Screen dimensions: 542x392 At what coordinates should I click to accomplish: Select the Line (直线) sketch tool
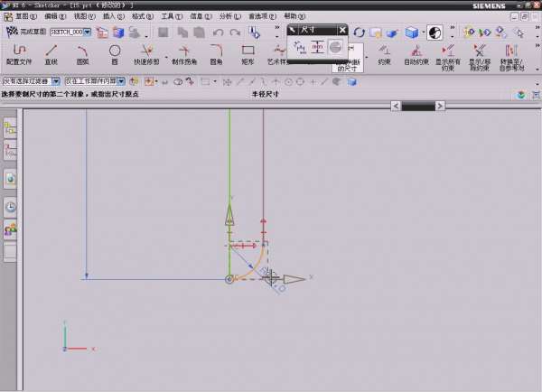tap(51, 53)
